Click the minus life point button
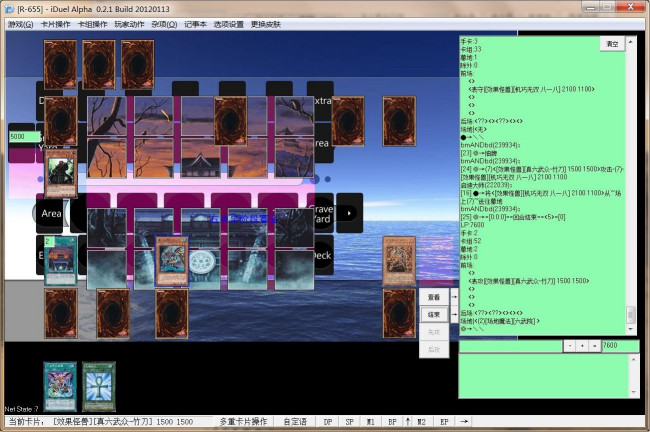Image resolution: width=650 pixels, height=432 pixels. point(570,346)
